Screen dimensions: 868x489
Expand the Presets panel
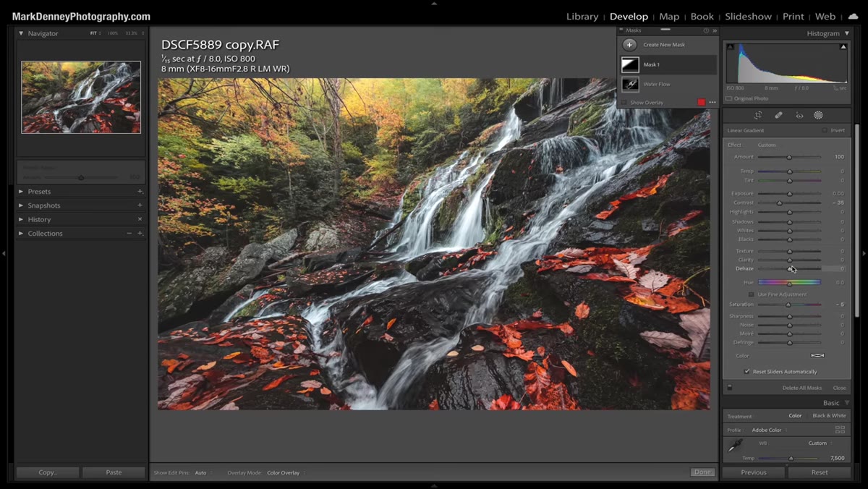[21, 192]
